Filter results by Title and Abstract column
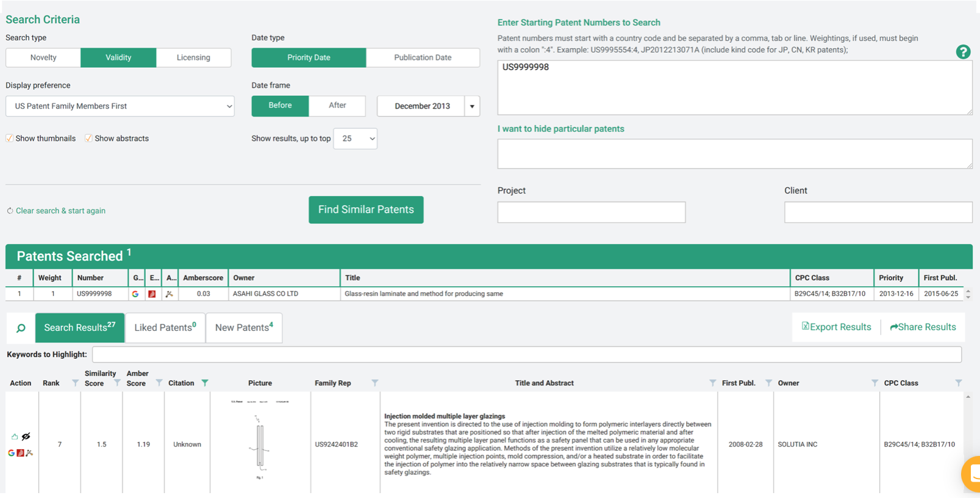 click(712, 383)
